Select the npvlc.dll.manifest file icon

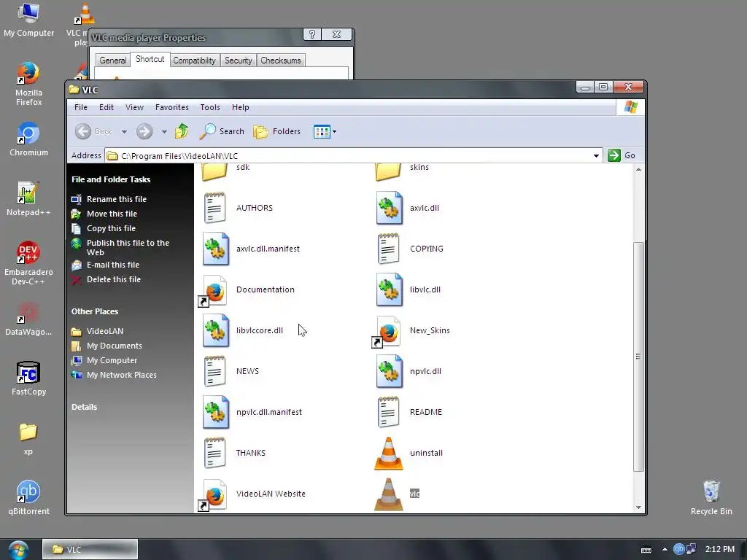point(216,412)
